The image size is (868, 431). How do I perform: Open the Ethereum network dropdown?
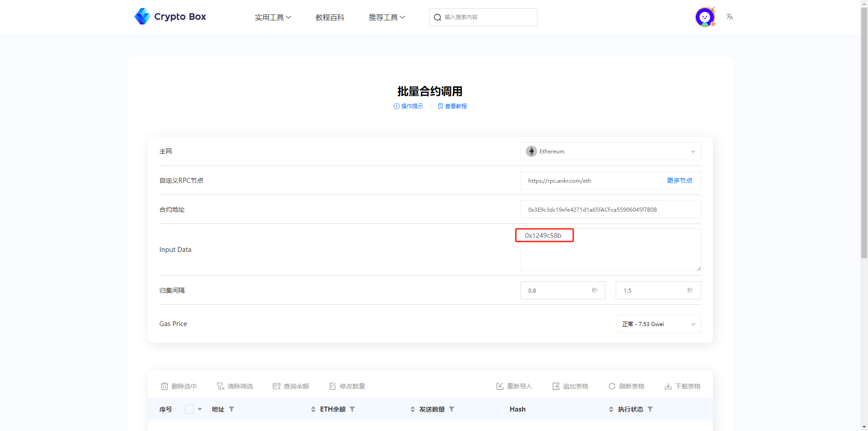pos(610,151)
